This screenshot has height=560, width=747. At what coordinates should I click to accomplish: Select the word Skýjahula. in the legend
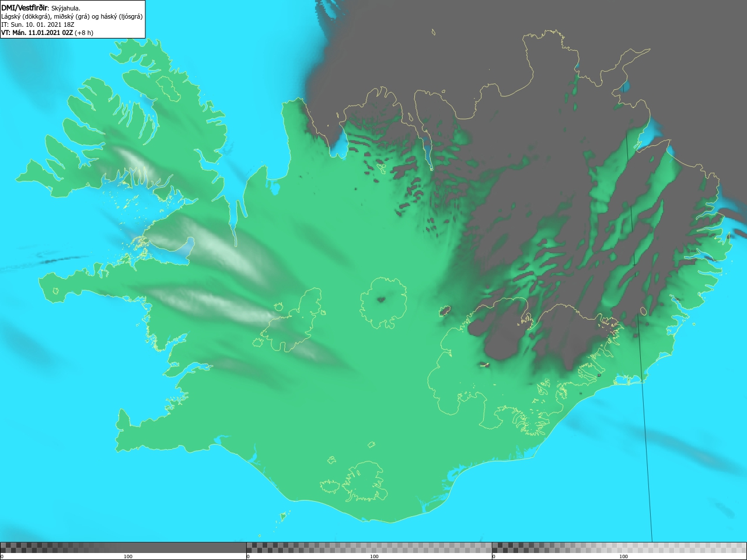pyautogui.click(x=66, y=8)
